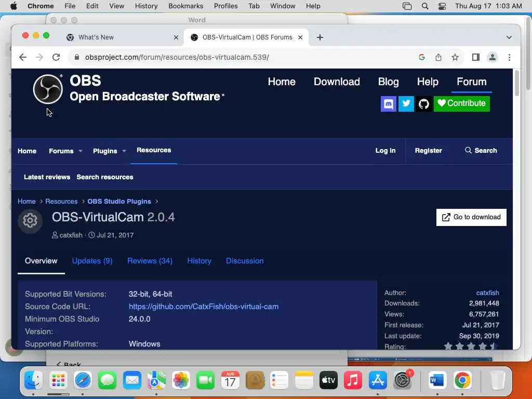Open the Apple menu
The image size is (532, 399).
click(14, 6)
